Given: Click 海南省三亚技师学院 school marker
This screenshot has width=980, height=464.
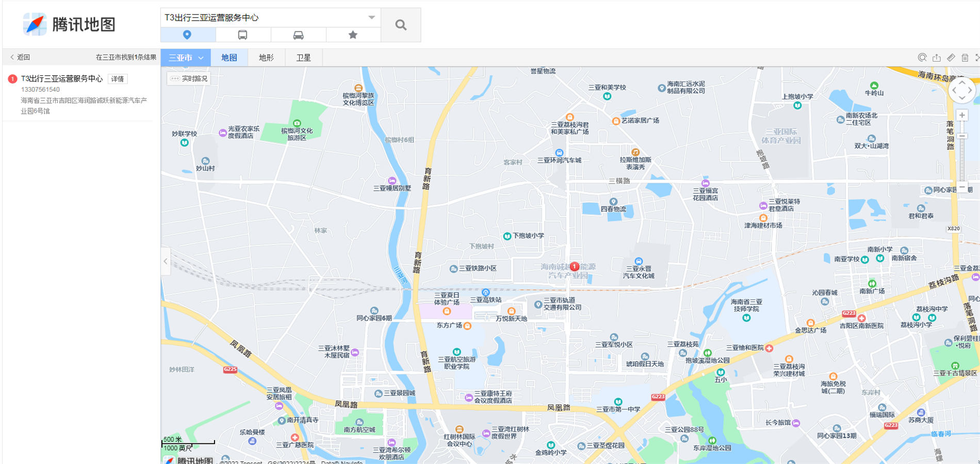Looking at the screenshot, I should click(x=746, y=318).
